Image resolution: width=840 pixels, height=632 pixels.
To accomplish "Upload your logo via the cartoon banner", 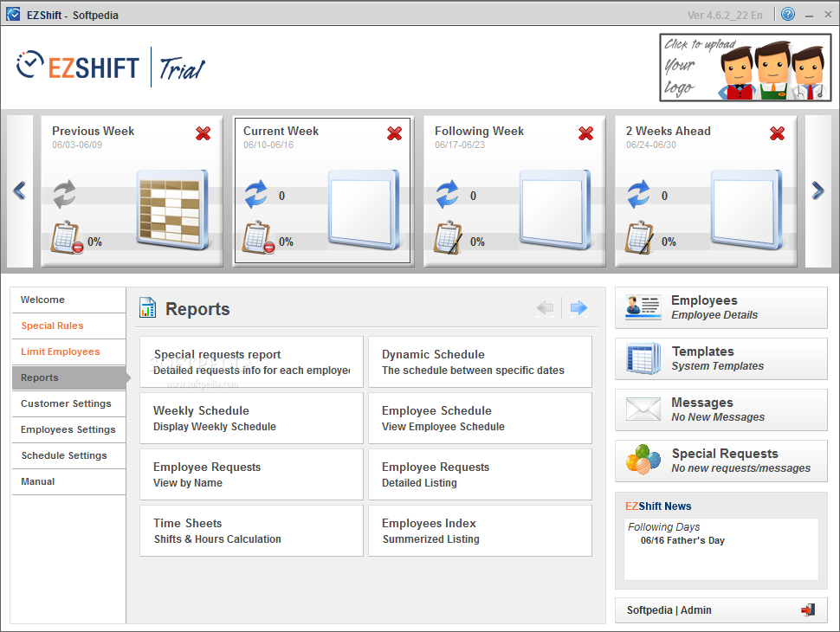I will pos(746,68).
